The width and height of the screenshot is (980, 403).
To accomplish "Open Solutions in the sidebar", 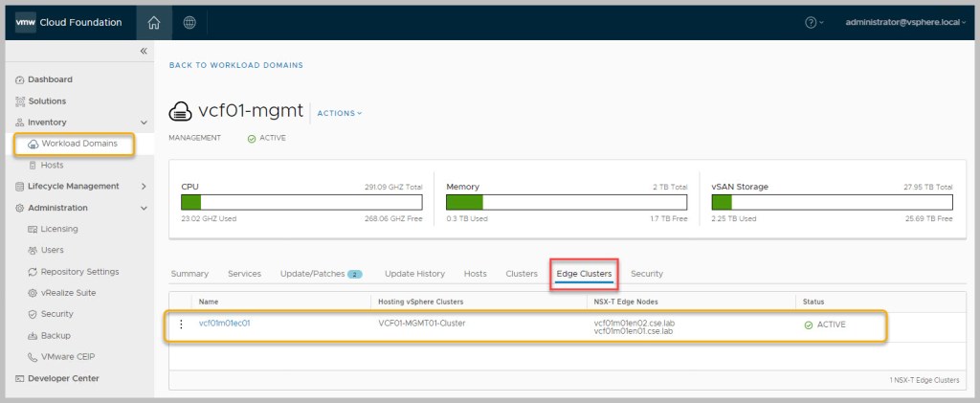I will coord(47,101).
